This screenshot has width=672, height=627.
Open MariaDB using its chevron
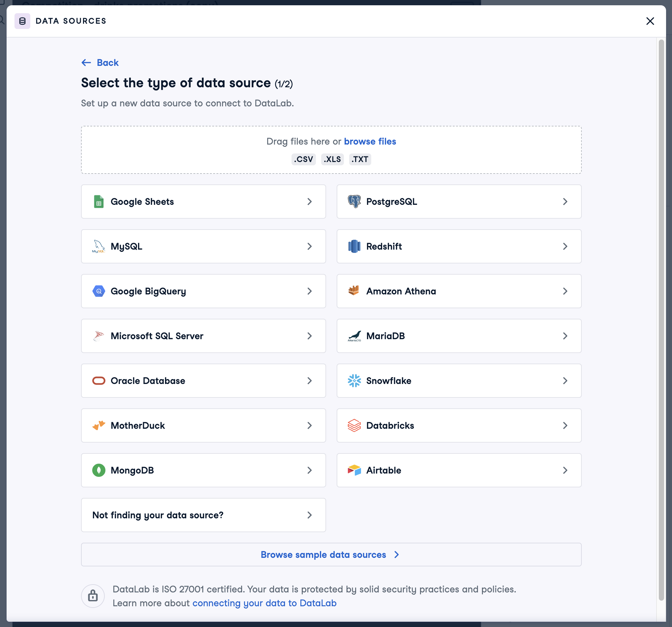tap(565, 336)
